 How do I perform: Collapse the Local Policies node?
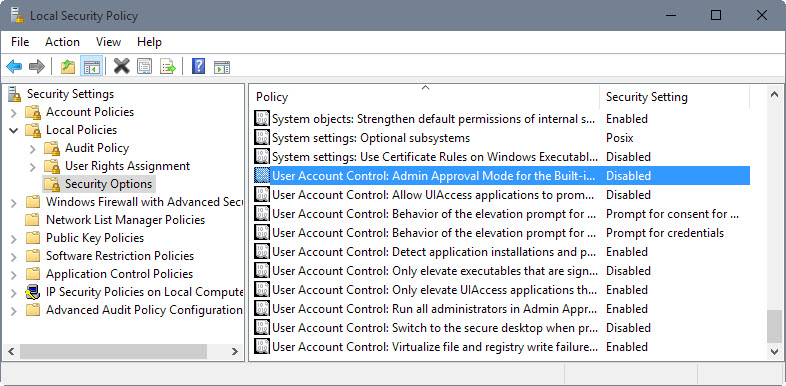point(14,130)
